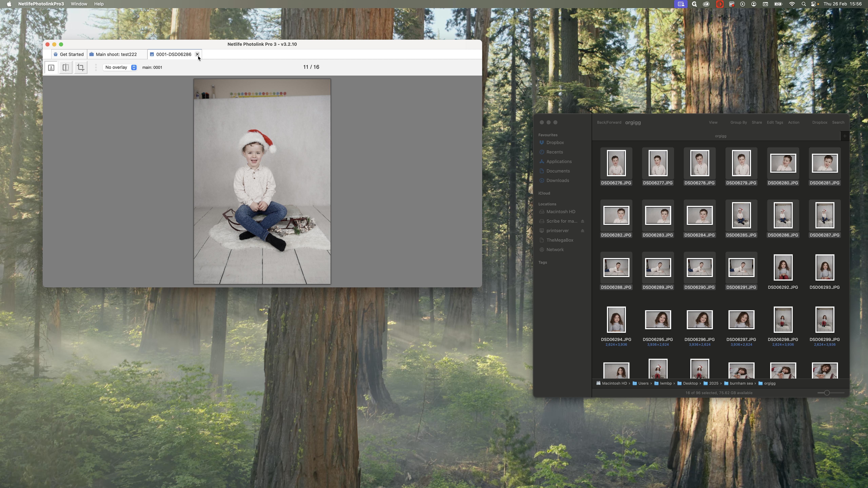This screenshot has width=868, height=488.
Task: Select the crop tool
Action: (81, 67)
